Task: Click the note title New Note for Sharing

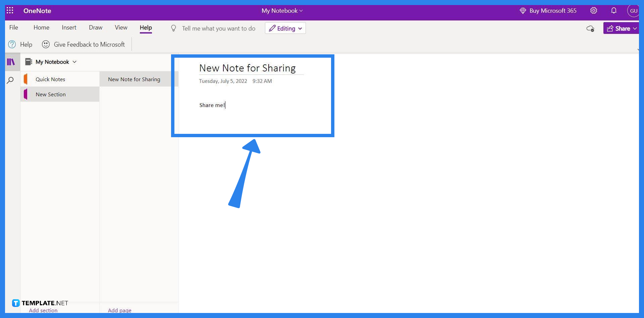Action: click(x=247, y=68)
